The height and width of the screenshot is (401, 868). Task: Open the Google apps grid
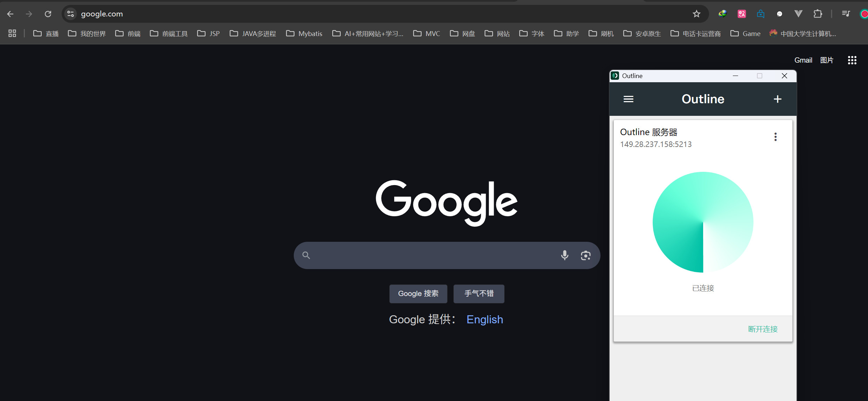[x=852, y=60]
